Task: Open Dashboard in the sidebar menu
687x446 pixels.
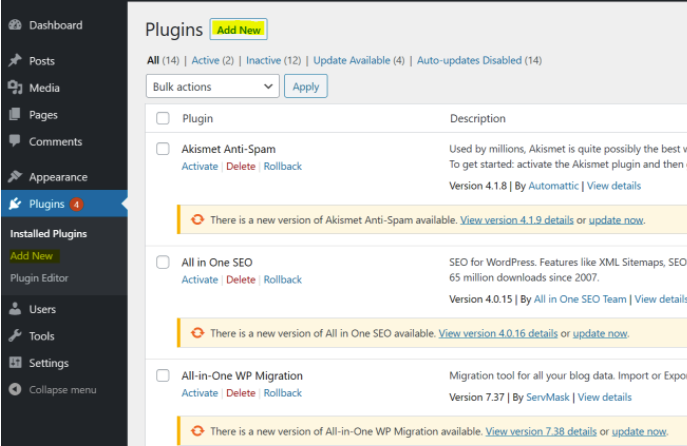Action: (56, 25)
